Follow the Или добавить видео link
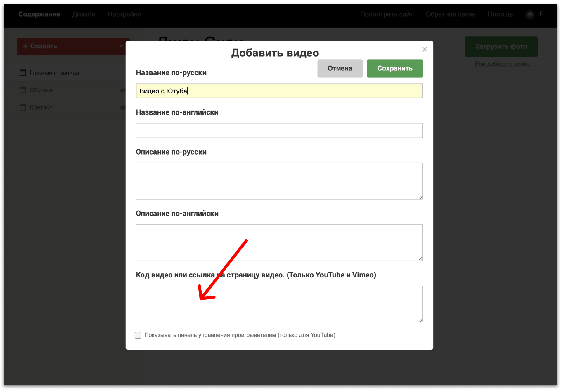Viewport: 561px width, 392px height. coord(502,64)
